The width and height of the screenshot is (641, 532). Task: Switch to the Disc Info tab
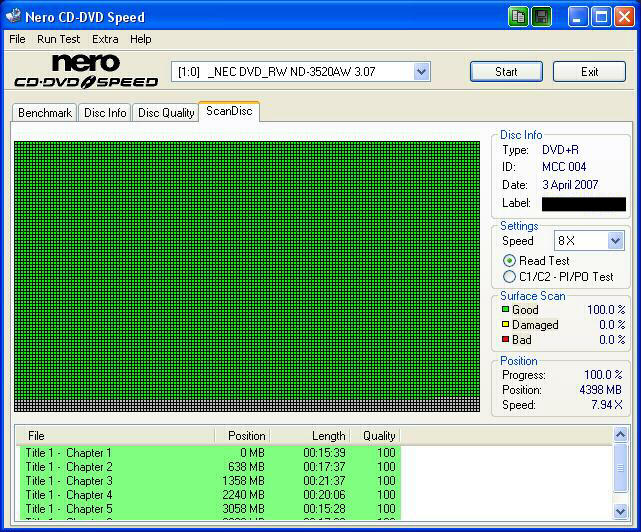click(x=105, y=113)
